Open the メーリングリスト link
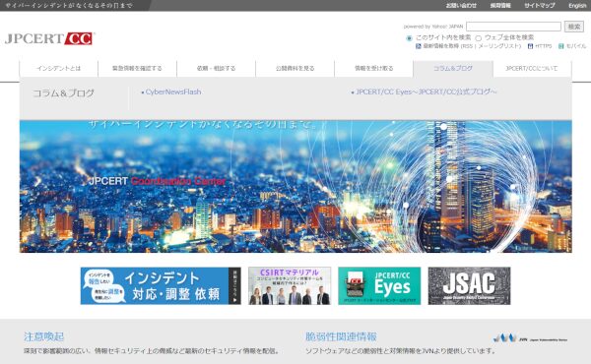 coord(498,46)
